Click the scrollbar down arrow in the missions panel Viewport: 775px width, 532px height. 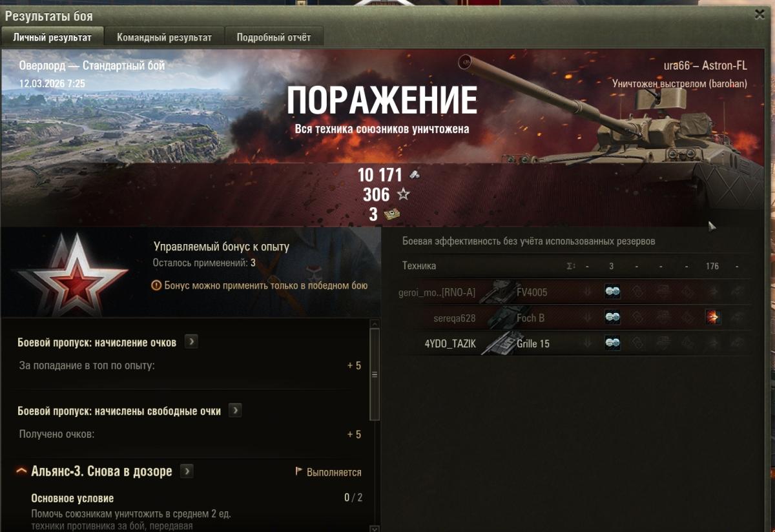(374, 527)
